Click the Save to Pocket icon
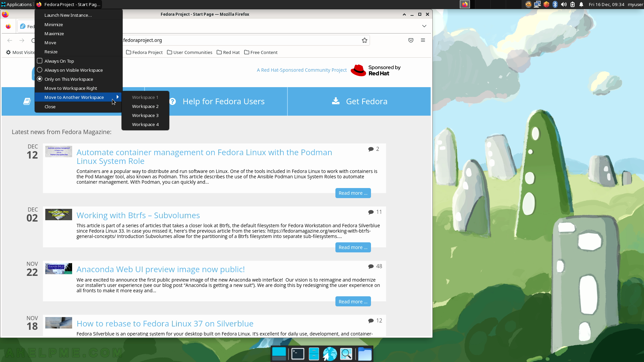This screenshot has height=362, width=644. click(411, 40)
